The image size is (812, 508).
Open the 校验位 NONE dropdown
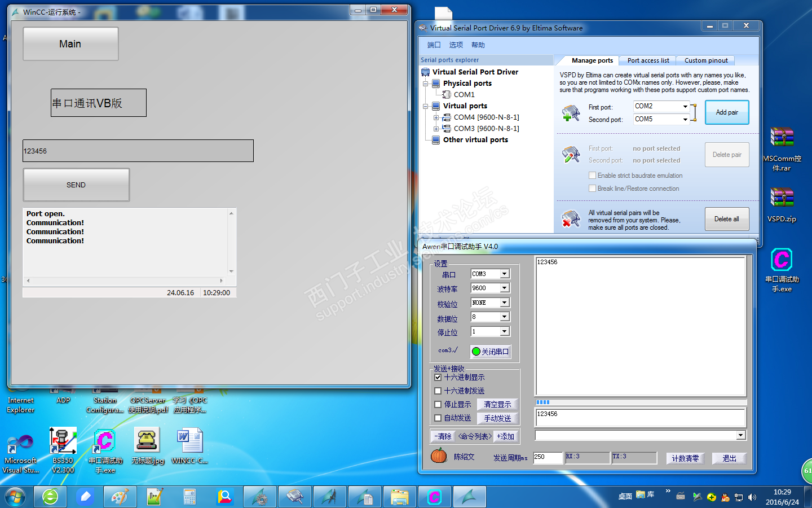(505, 303)
